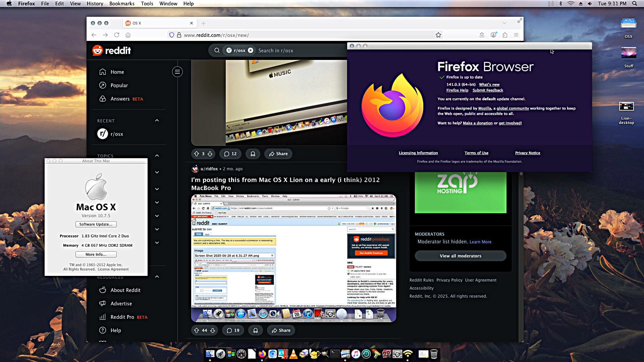The height and width of the screenshot is (362, 644).
Task: Open the Trash in the Dock
Action: tap(434, 354)
